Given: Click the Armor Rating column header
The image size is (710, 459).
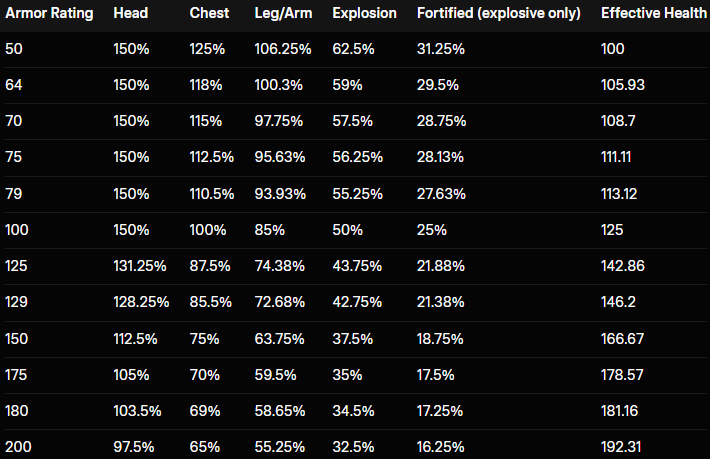Looking at the screenshot, I should coord(49,14).
